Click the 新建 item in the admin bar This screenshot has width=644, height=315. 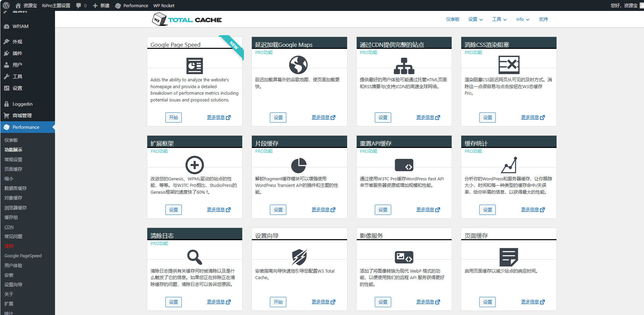tap(101, 5)
